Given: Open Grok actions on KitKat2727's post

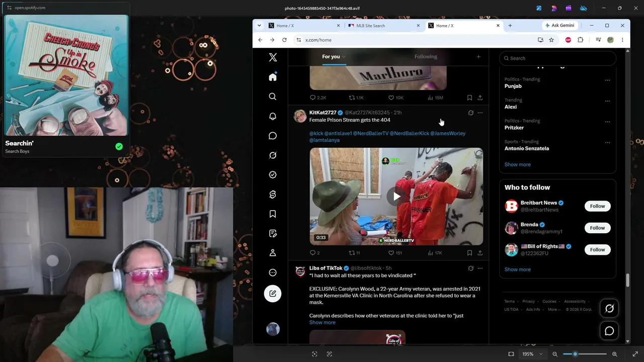Looking at the screenshot, I should 471,113.
